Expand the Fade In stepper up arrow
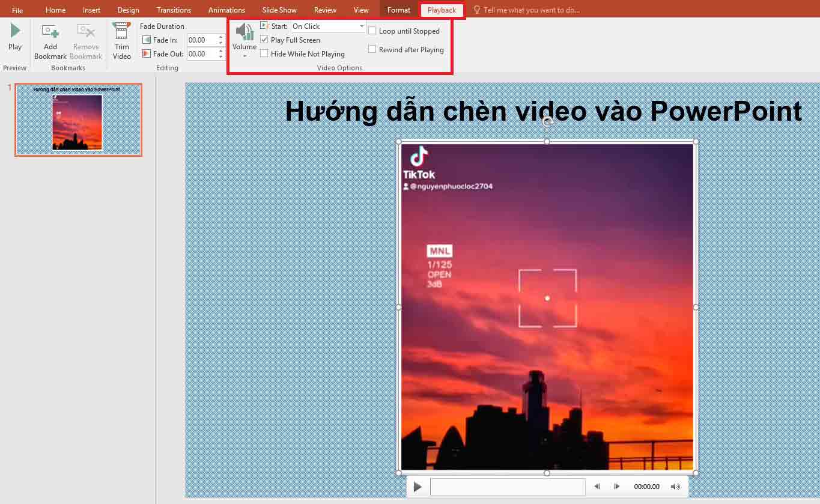The width and height of the screenshot is (820, 504). point(220,37)
